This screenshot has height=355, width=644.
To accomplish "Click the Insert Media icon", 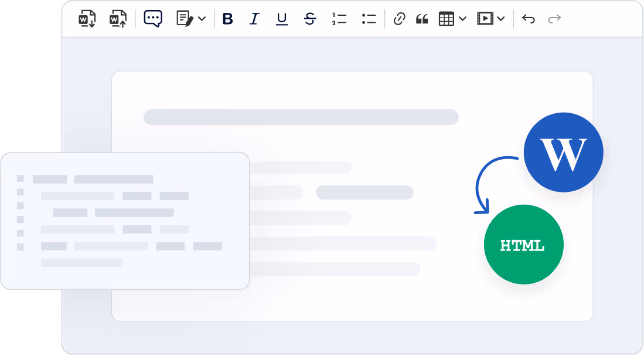I will [x=485, y=19].
